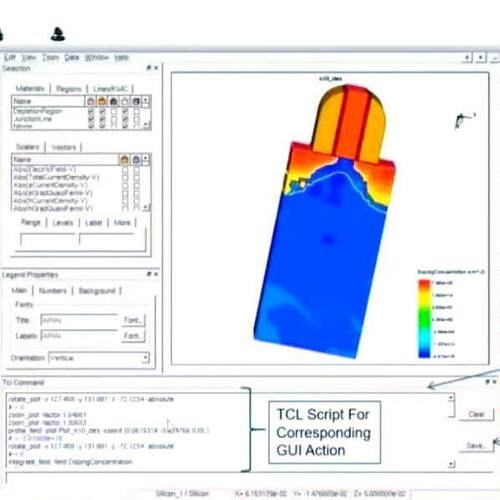Toggle third unchecked checkbox in DepletionRegion row

coord(114,111)
